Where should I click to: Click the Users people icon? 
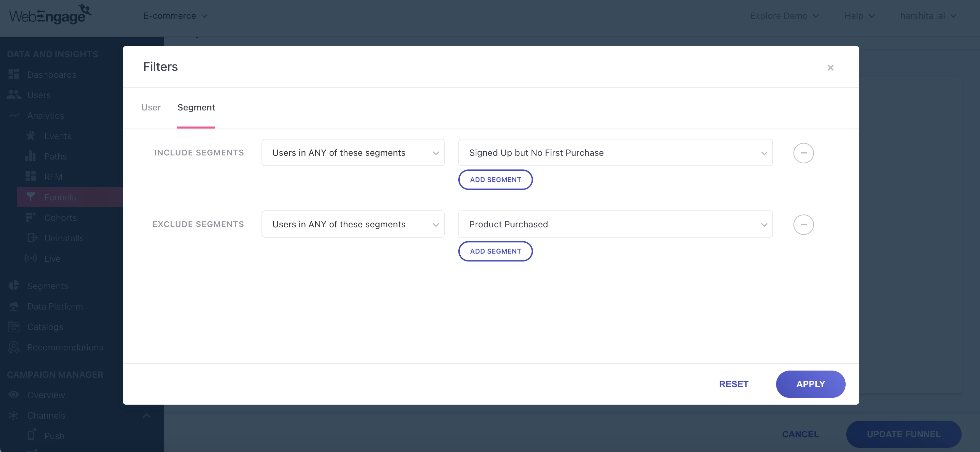(x=14, y=95)
